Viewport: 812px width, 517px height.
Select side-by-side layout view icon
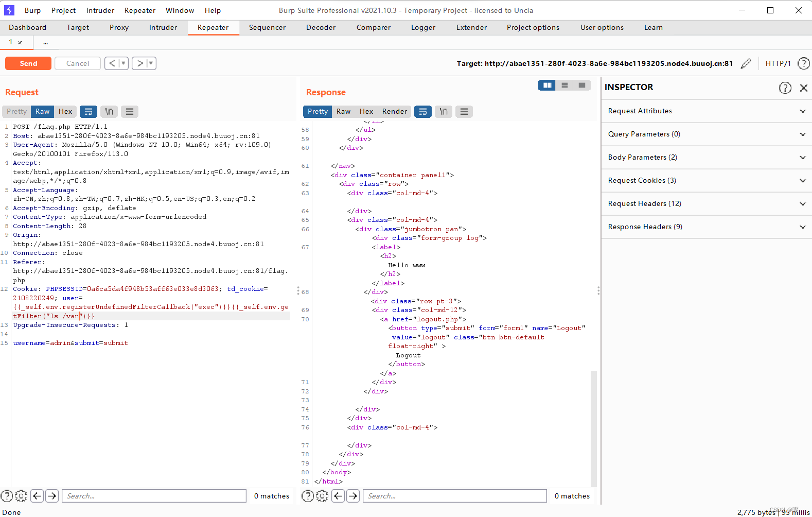[x=547, y=85]
